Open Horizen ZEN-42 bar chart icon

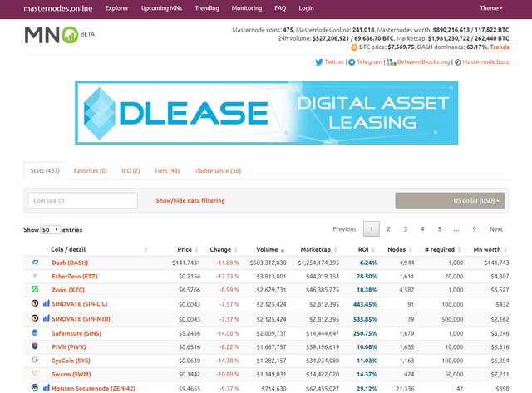(47, 387)
